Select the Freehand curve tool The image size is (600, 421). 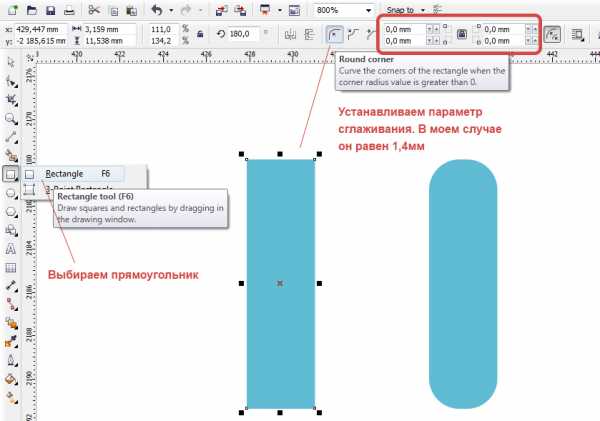pyautogui.click(x=11, y=137)
